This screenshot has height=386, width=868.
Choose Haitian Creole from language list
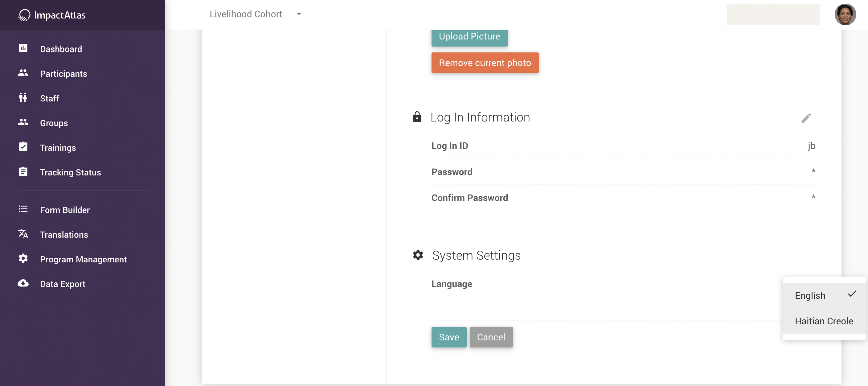[824, 321]
